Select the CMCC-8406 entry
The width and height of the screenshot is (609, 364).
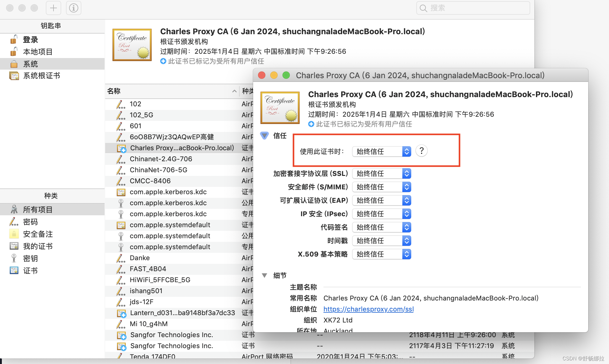pyautogui.click(x=179, y=181)
